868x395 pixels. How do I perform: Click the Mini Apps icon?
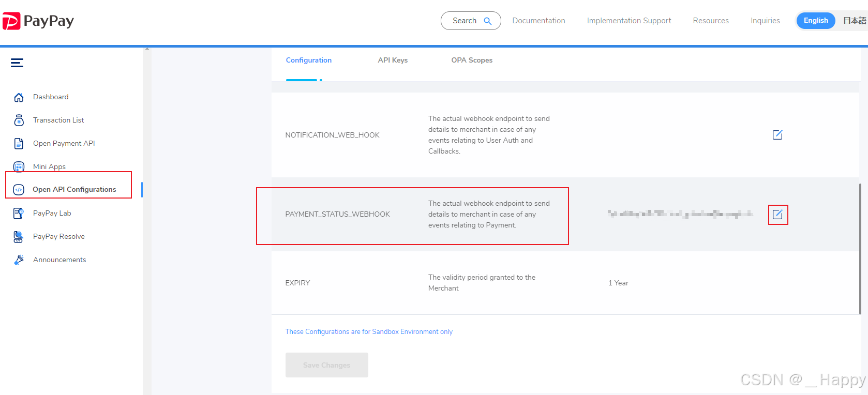[x=19, y=167]
